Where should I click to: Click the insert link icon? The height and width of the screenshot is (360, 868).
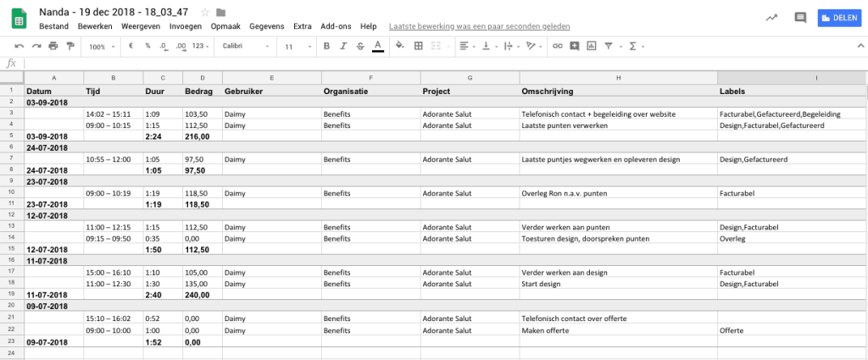557,47
